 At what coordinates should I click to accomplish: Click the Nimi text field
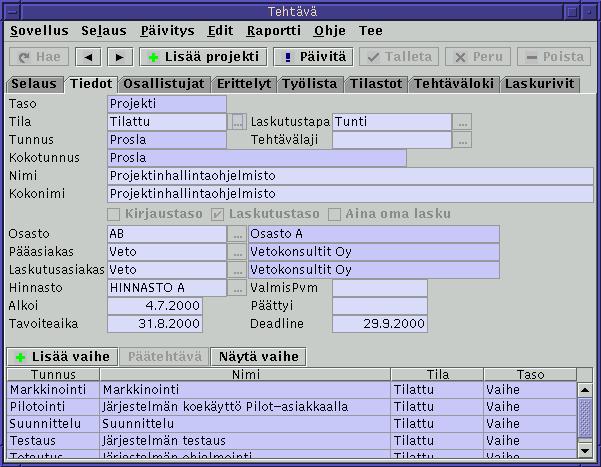(x=302, y=176)
